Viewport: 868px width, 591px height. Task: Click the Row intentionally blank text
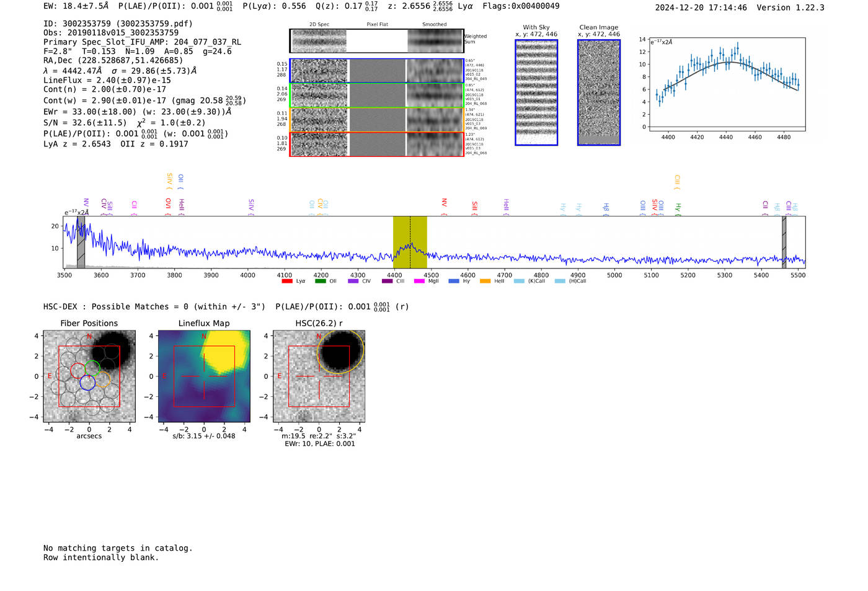(101, 558)
